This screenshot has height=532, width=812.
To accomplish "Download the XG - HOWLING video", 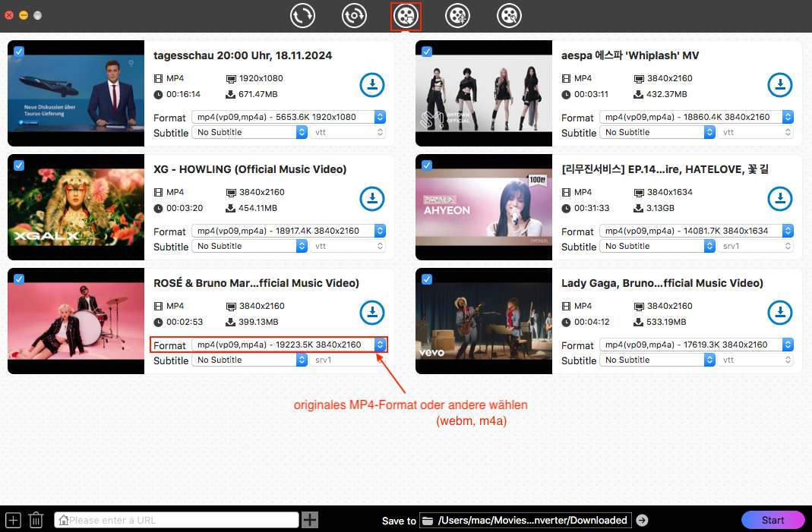I will [x=372, y=199].
